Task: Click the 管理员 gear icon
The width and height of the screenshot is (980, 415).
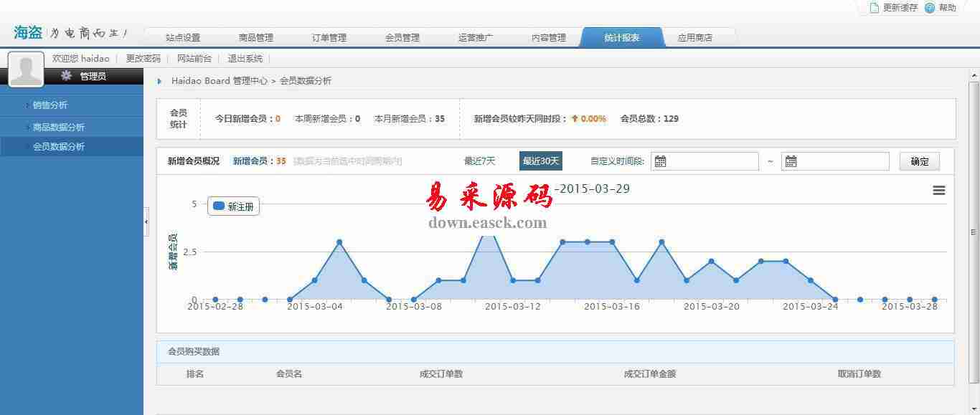Action: point(66,76)
